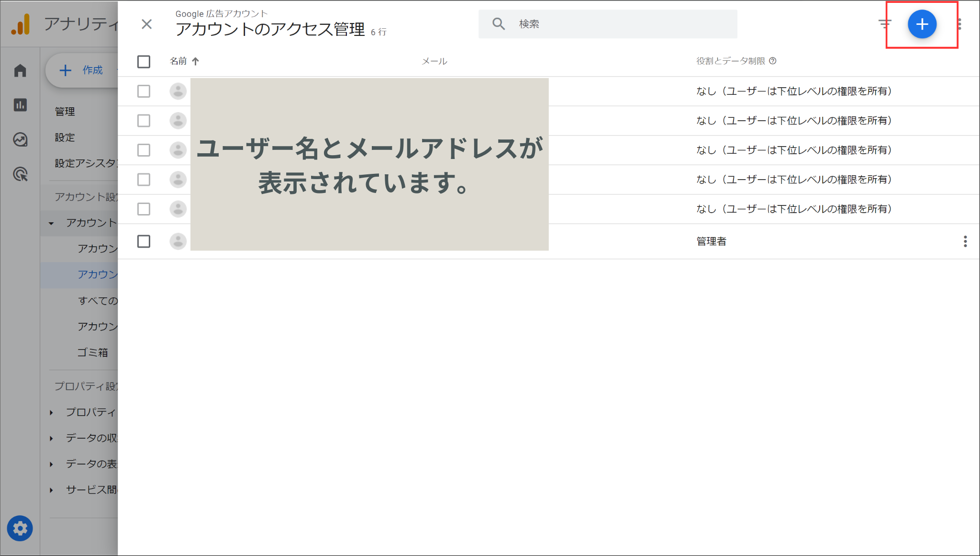
Task: Expand the サービス間 tree section
Action: [51, 490]
